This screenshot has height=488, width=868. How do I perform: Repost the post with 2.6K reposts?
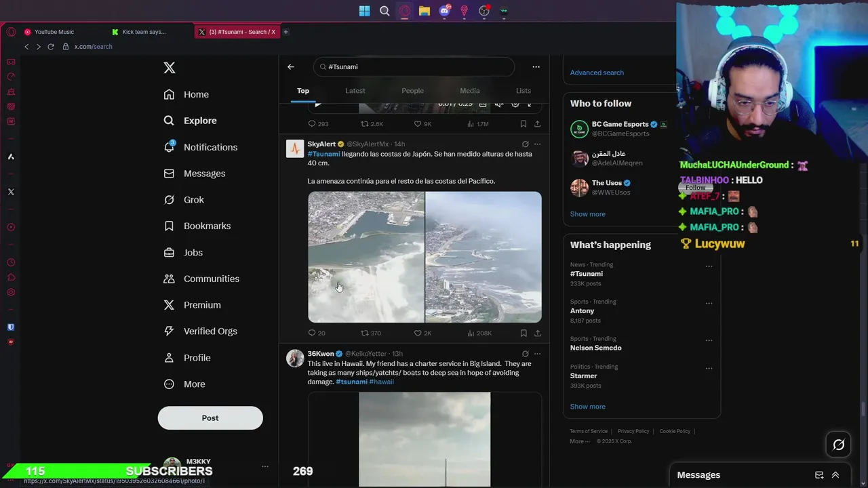pyautogui.click(x=372, y=124)
